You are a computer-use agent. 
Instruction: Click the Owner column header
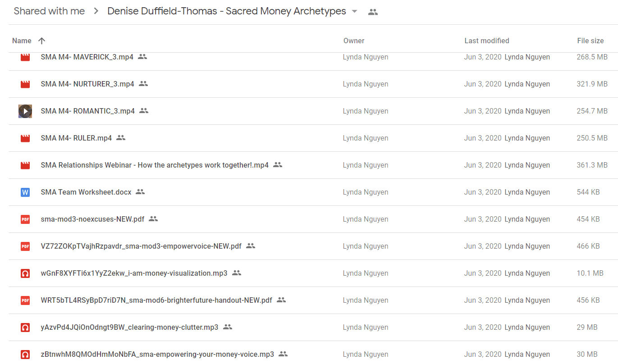pos(354,41)
